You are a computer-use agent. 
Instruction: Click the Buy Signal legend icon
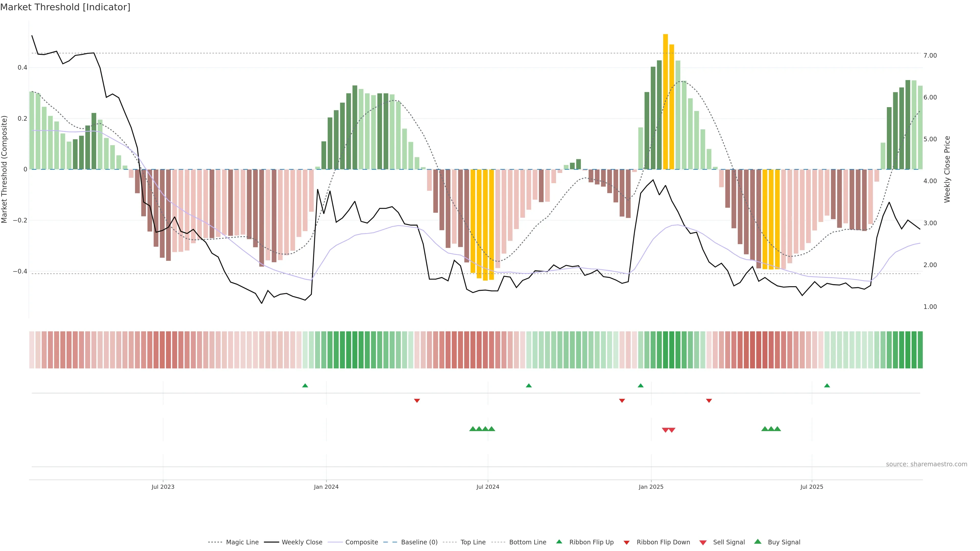(758, 542)
